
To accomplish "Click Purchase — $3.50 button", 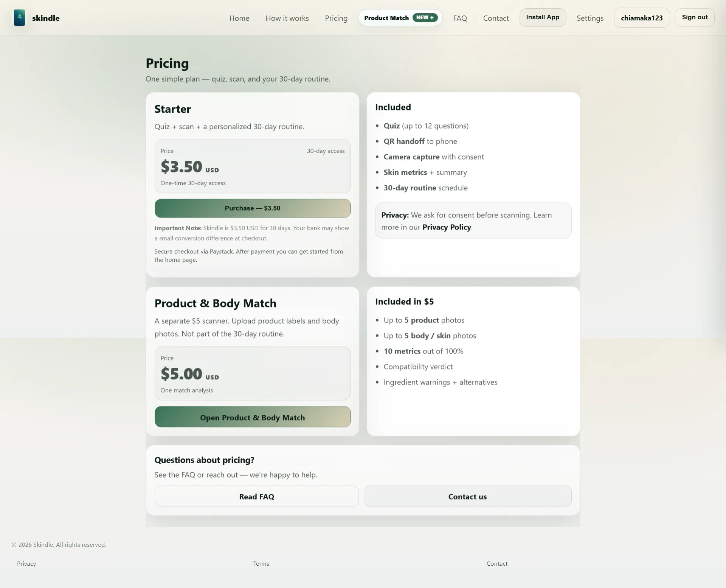I will 253,208.
